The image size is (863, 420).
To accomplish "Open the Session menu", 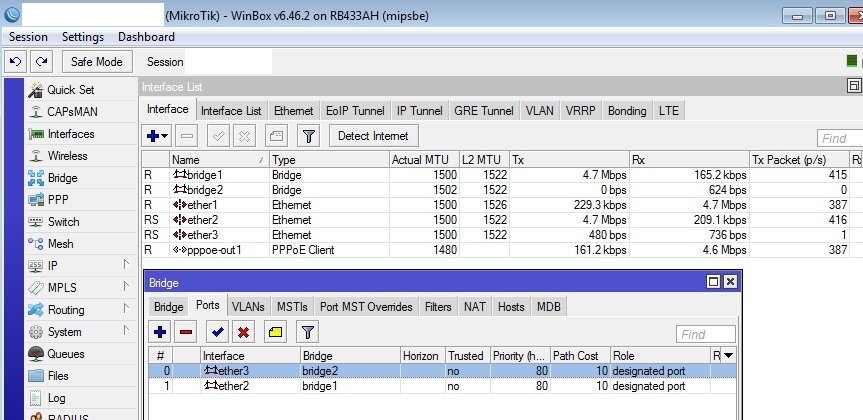I will point(28,37).
